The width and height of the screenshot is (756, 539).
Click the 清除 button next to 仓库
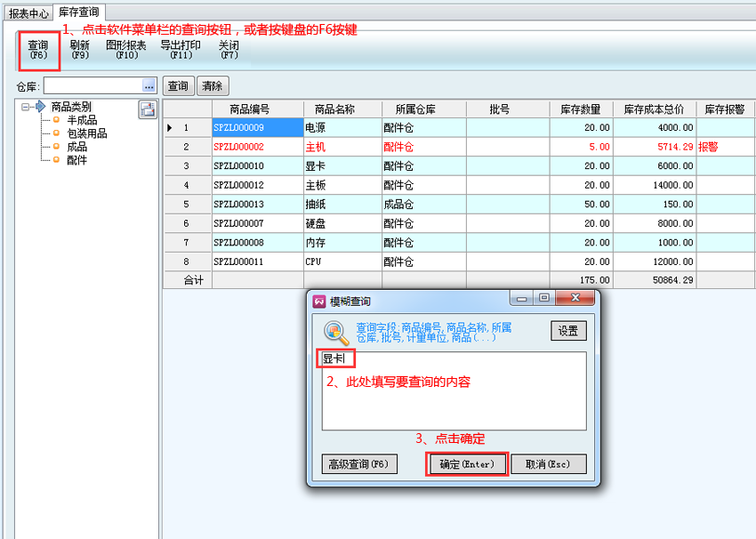[213, 86]
